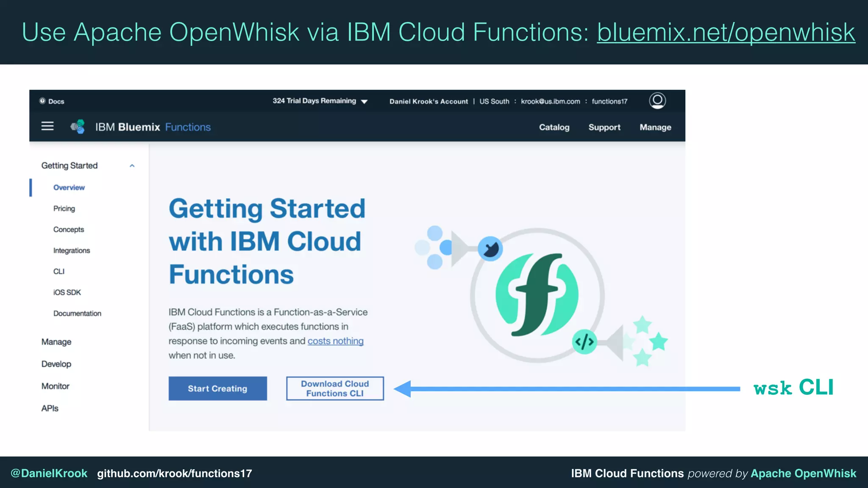
Task: Open the Manage sidebar section
Action: (x=56, y=342)
